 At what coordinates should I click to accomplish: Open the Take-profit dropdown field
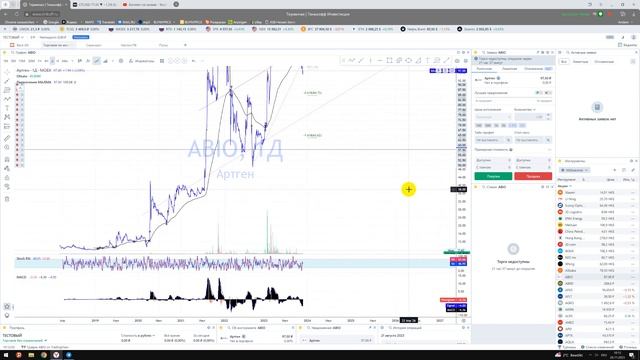click(x=493, y=140)
